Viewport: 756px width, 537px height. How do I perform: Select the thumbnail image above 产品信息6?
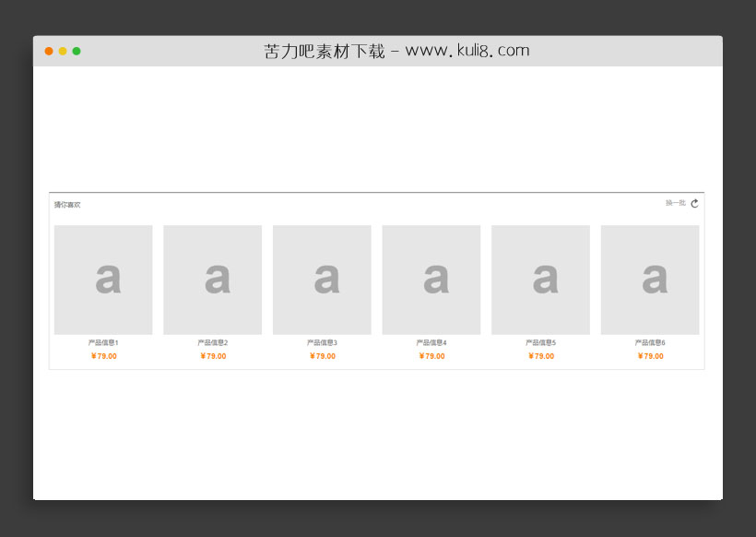pyautogui.click(x=650, y=280)
